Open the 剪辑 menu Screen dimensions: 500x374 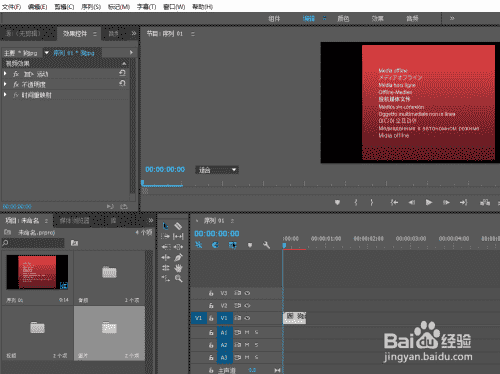(x=64, y=7)
